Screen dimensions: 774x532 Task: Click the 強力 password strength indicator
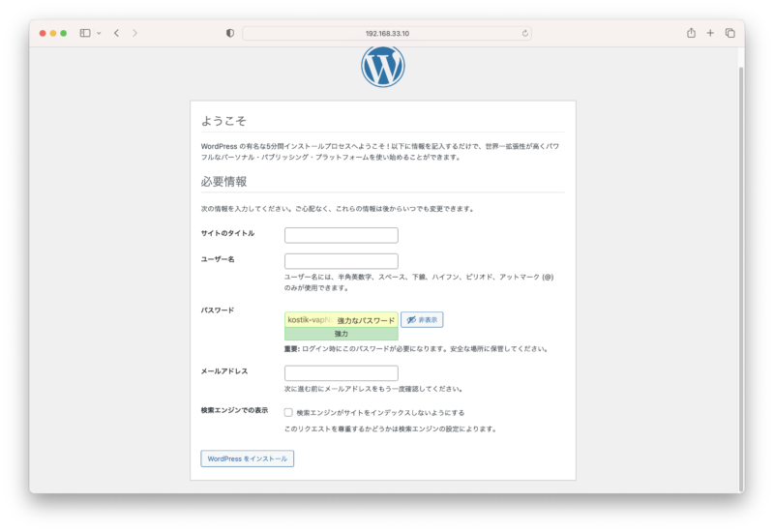(x=342, y=334)
